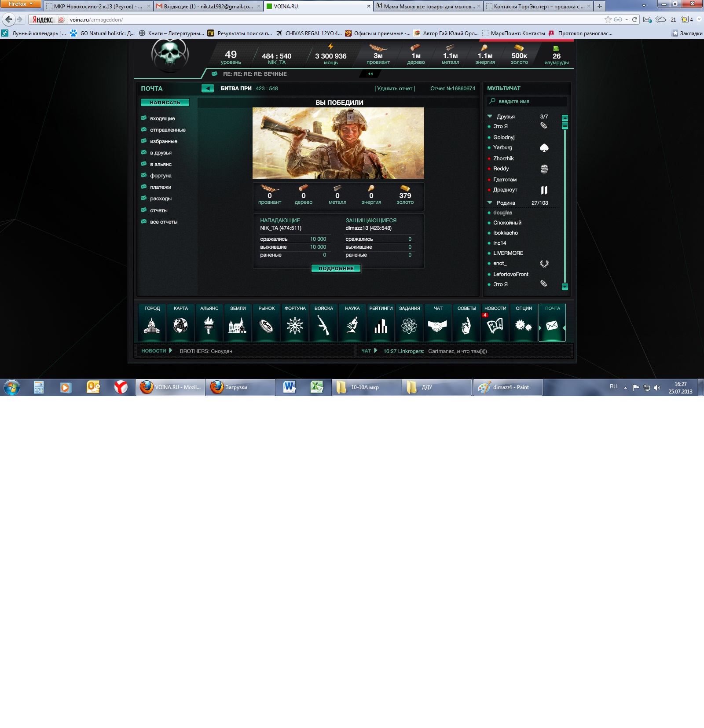Click the multichat name search field

point(528,101)
